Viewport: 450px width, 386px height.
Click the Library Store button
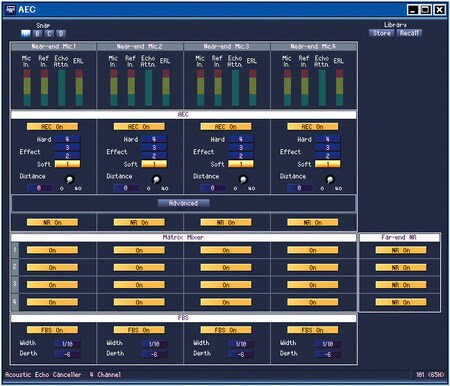pyautogui.click(x=382, y=33)
